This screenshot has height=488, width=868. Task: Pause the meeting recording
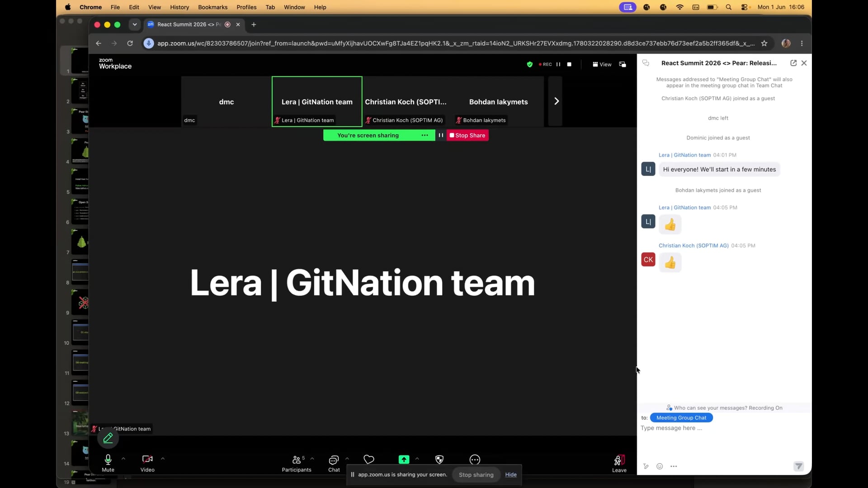[x=558, y=64]
